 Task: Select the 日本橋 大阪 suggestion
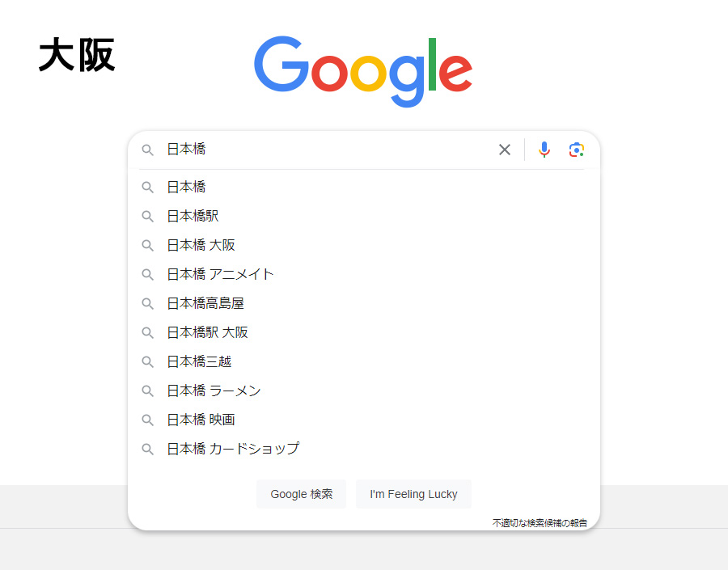tap(201, 245)
